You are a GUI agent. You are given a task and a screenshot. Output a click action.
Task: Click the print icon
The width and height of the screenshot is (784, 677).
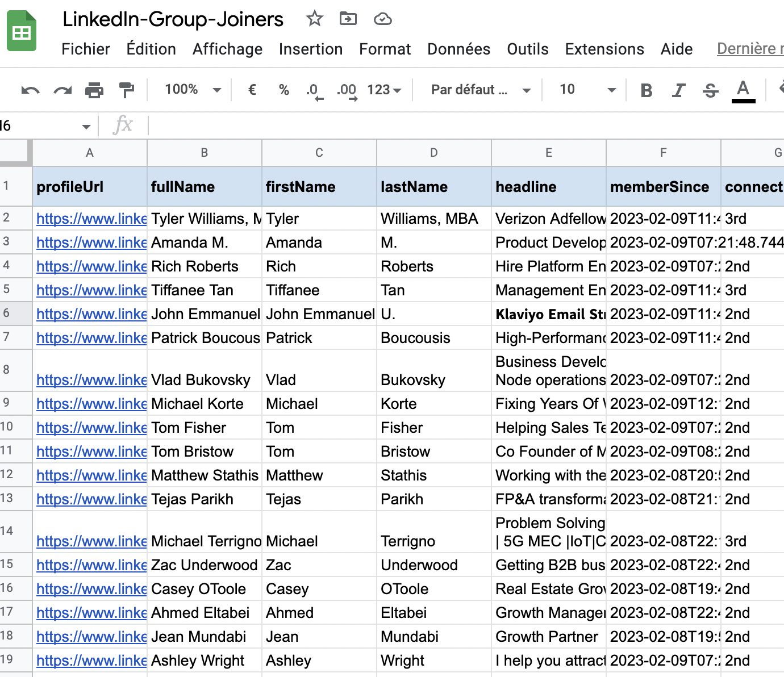coord(94,90)
